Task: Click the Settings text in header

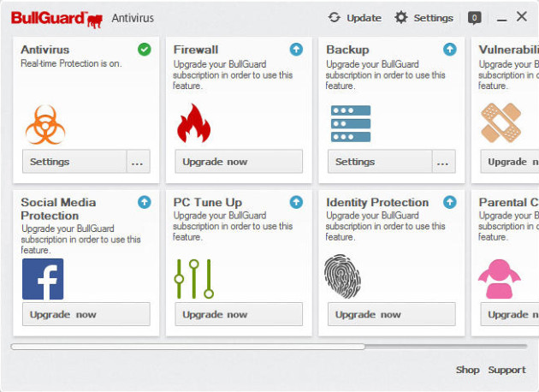Action: [x=434, y=18]
